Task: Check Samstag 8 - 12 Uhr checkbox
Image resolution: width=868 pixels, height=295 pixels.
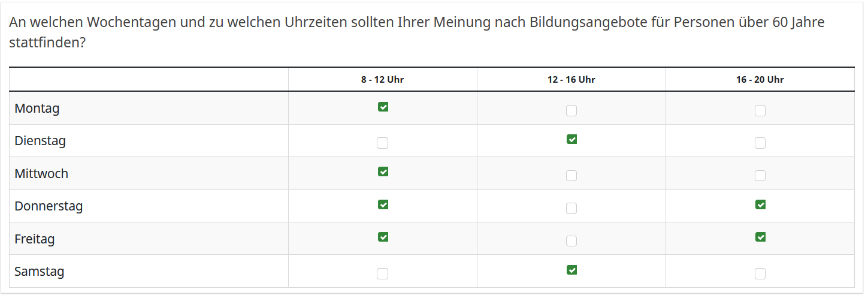Action: tap(383, 273)
